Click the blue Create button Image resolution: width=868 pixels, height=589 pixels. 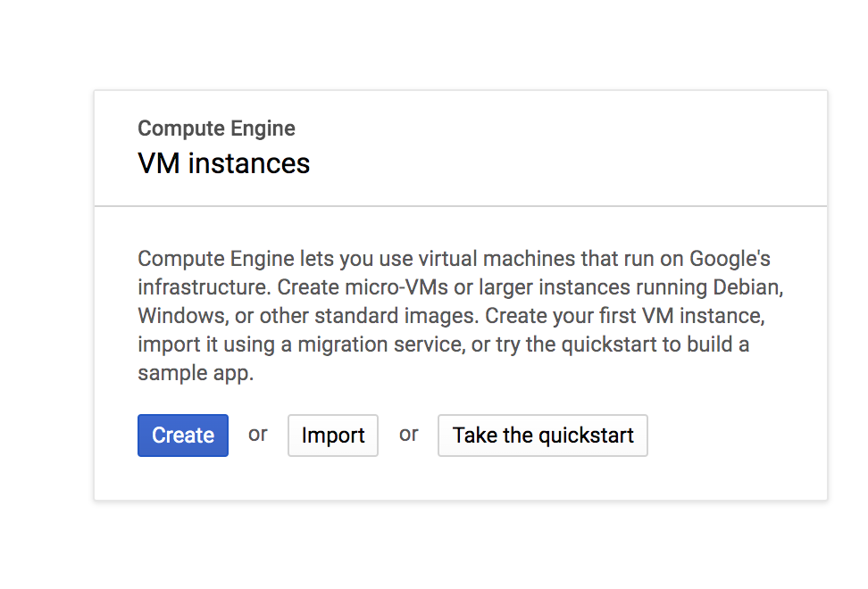click(183, 436)
